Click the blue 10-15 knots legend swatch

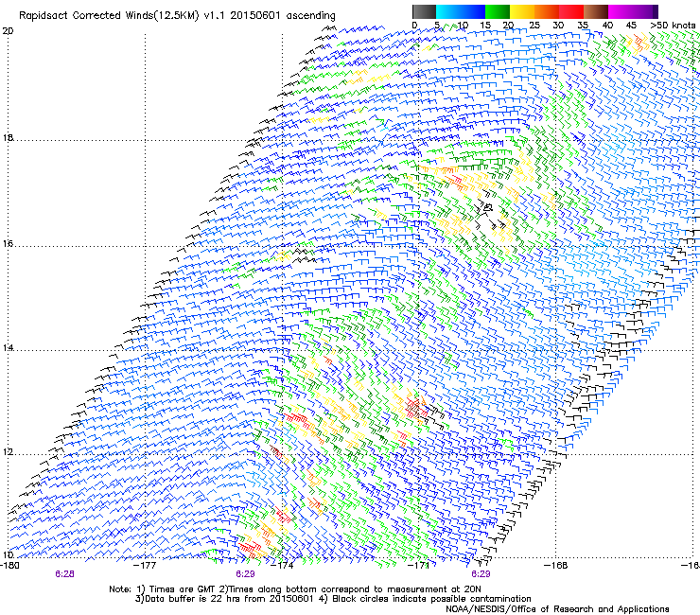point(473,11)
